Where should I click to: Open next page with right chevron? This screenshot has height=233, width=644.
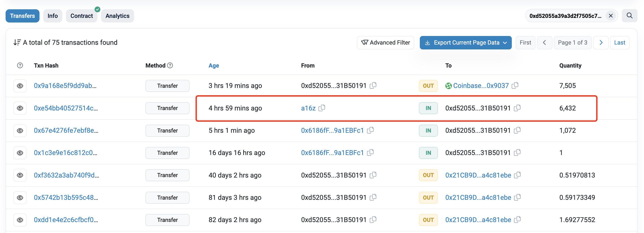601,42
